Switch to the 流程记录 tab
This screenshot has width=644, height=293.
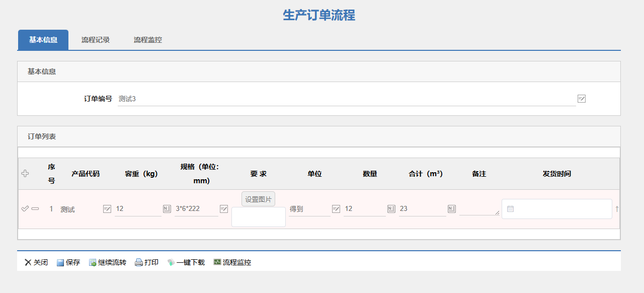[96, 40]
